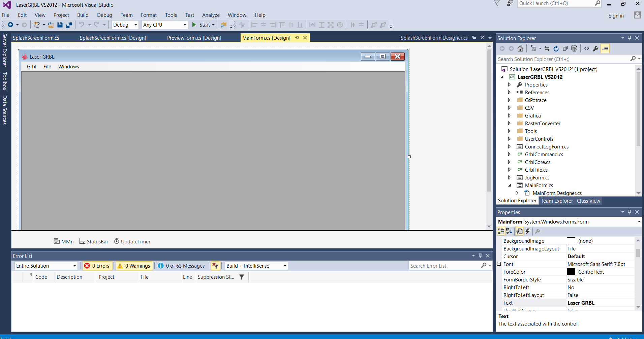Open the Data Sources side tab
Viewport: 644px width, 339px height.
coord(5,110)
